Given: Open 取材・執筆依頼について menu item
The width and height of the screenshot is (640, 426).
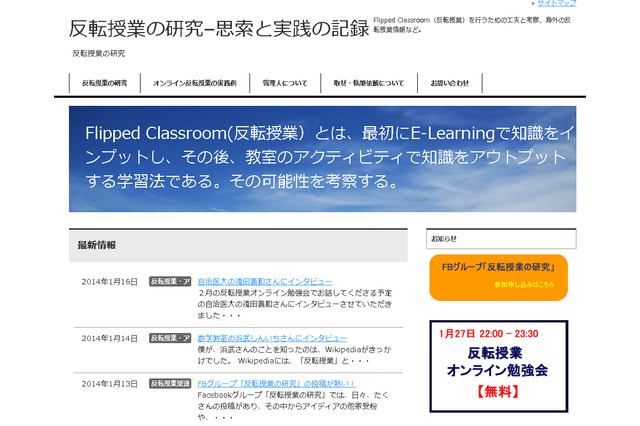Looking at the screenshot, I should (x=369, y=83).
